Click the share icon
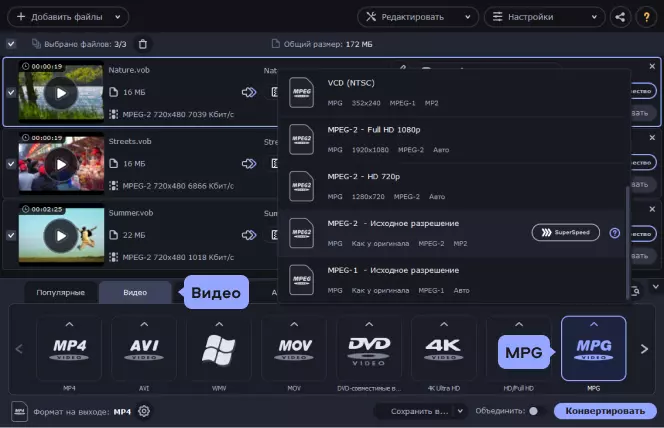 (x=620, y=17)
